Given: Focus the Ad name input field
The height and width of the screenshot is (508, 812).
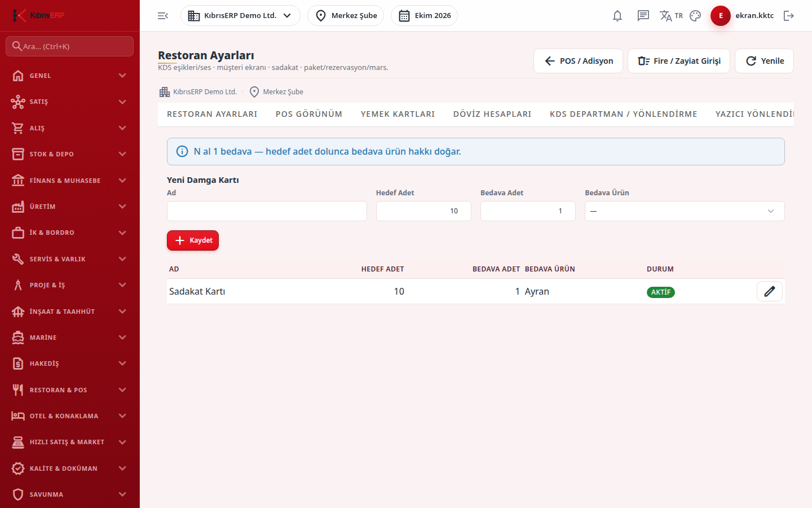Looking at the screenshot, I should click(267, 211).
